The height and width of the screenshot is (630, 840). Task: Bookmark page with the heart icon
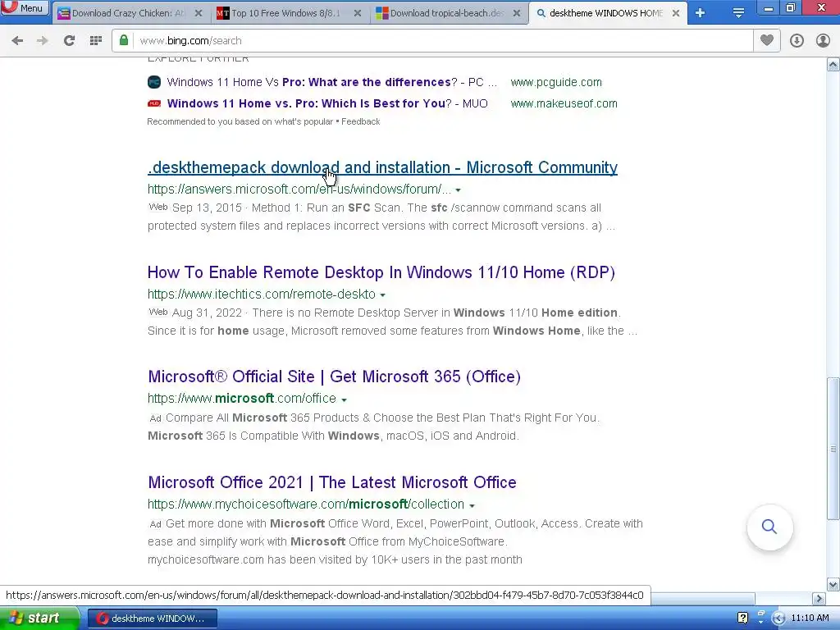(x=767, y=41)
